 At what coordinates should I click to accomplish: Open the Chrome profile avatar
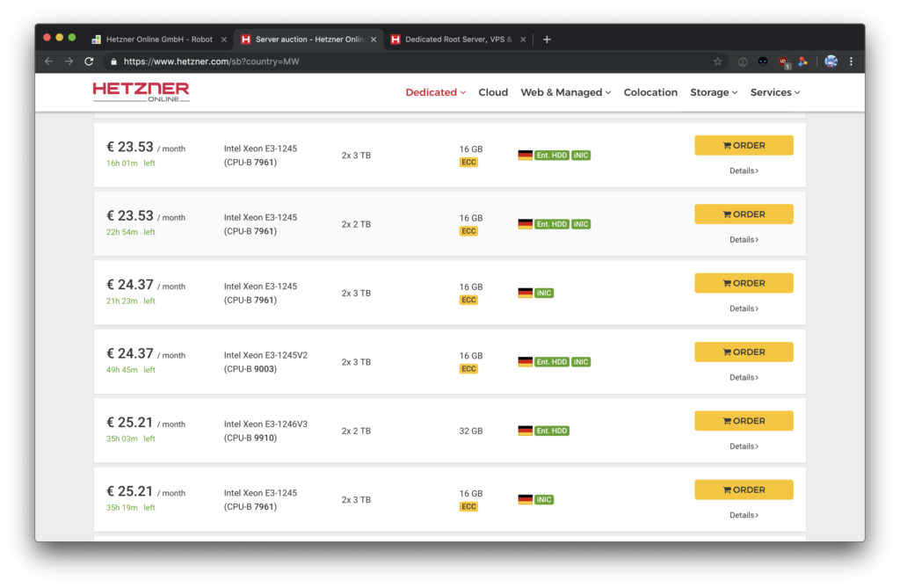click(831, 62)
